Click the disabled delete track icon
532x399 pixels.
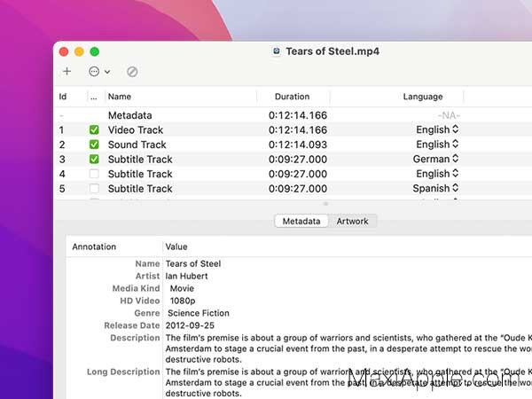(132, 72)
